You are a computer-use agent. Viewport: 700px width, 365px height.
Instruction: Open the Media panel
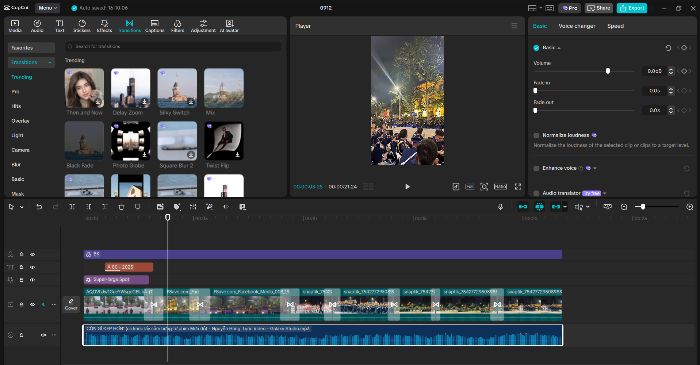(x=15, y=26)
